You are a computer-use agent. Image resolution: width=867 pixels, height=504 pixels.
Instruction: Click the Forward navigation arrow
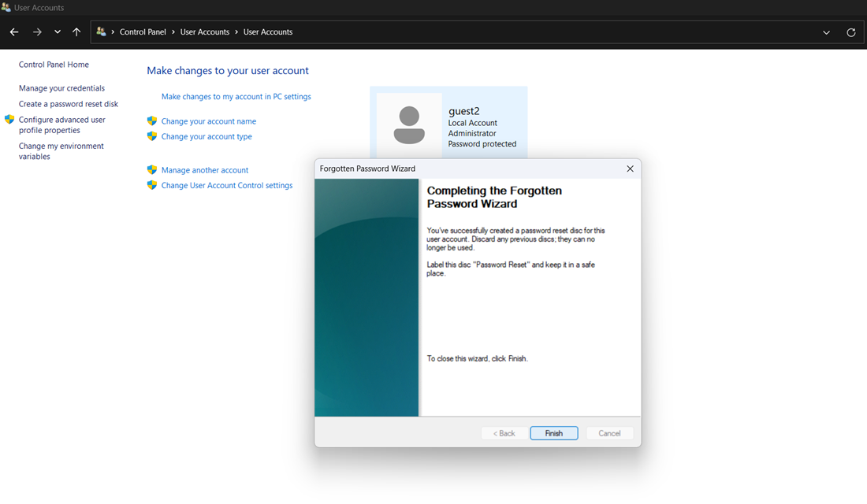37,32
